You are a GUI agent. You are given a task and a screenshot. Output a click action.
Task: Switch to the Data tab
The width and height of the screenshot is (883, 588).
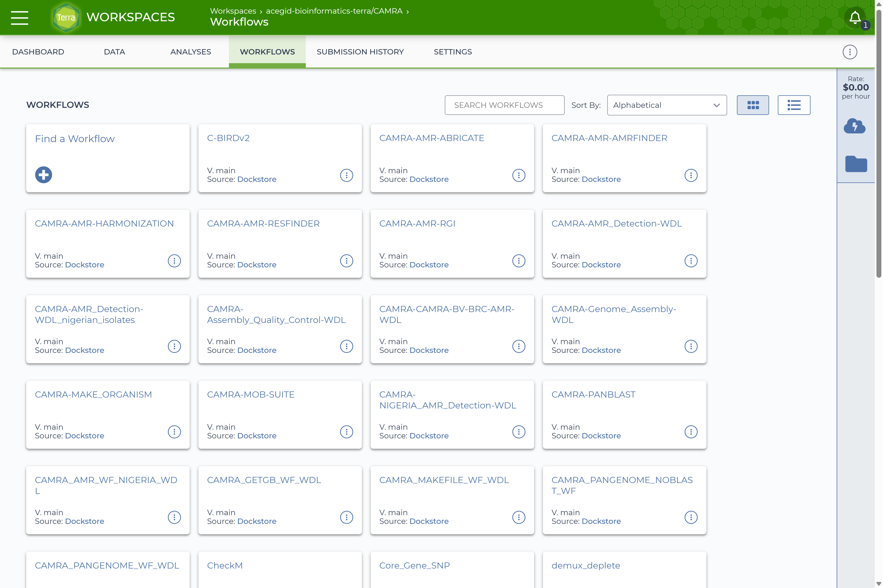[x=114, y=52]
